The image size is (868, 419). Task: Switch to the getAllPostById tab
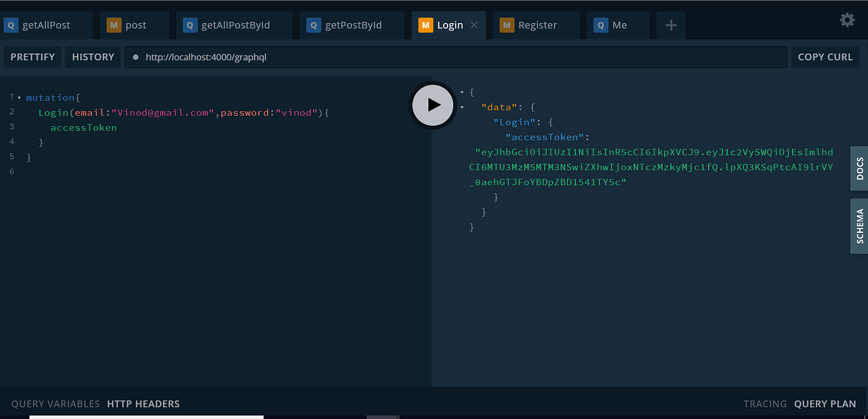pos(234,25)
